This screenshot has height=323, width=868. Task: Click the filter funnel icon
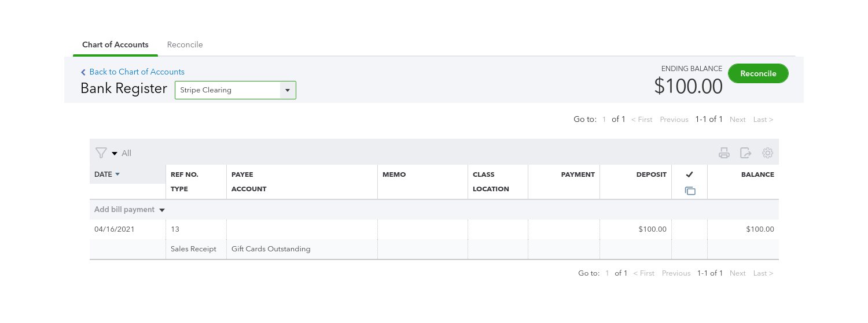101,153
